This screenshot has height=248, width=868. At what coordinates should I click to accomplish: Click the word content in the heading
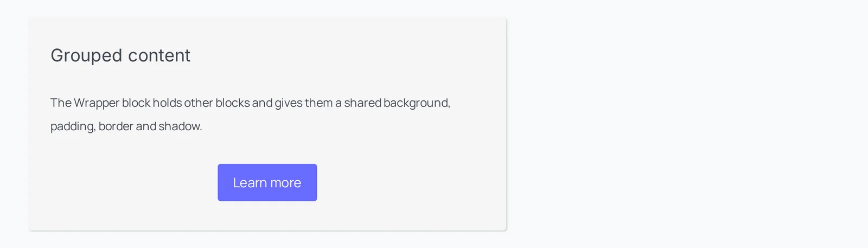(159, 55)
